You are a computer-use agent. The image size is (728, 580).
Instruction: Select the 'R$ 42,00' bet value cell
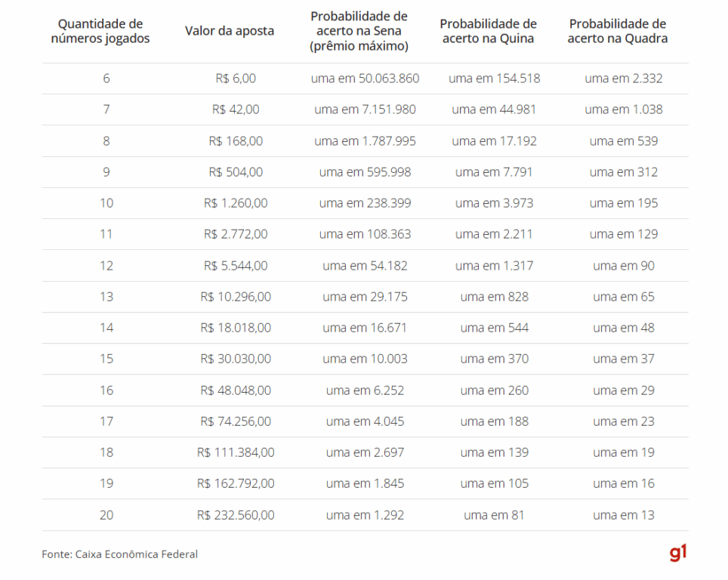click(236, 110)
